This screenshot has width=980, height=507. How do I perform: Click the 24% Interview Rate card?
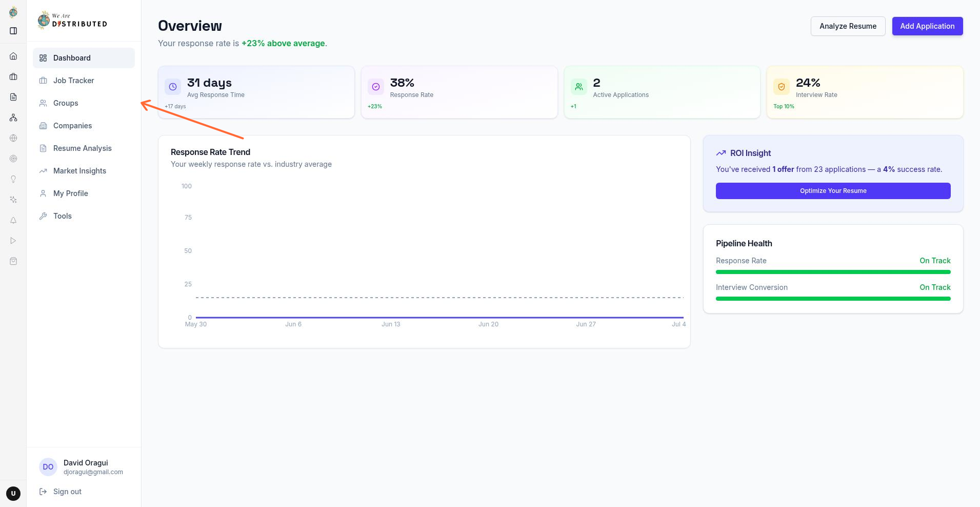click(x=865, y=92)
